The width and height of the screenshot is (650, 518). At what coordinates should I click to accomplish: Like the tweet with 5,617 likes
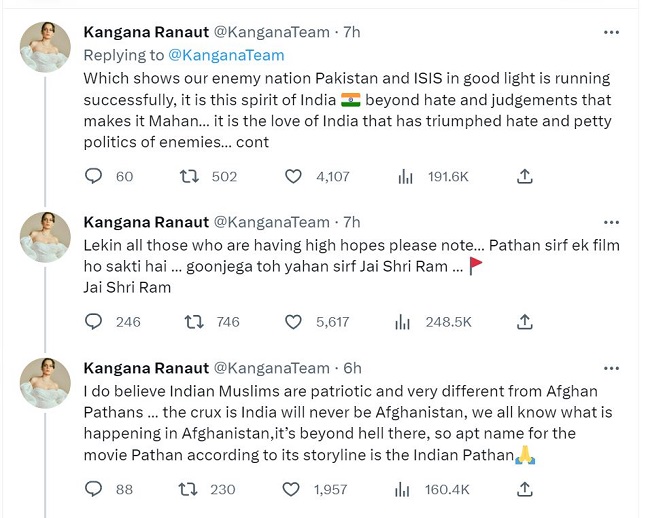click(x=293, y=321)
